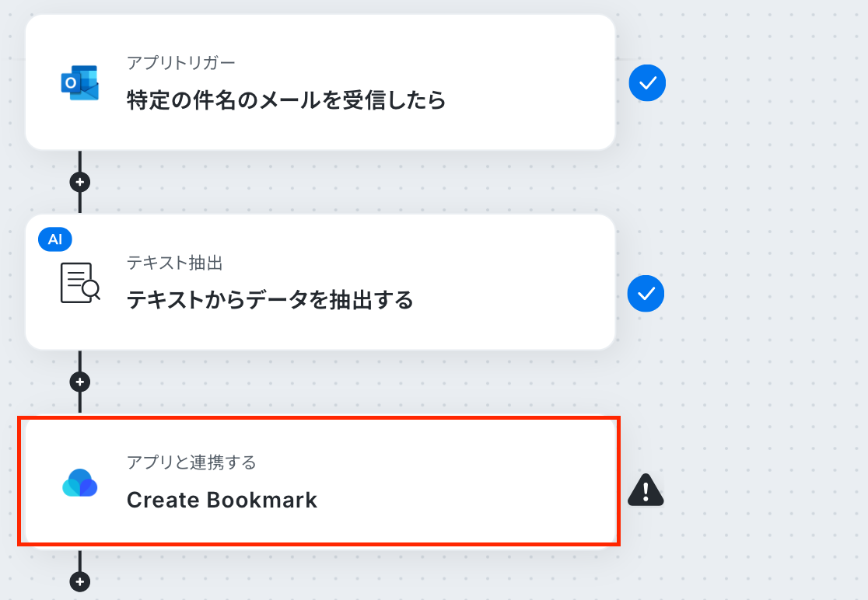
Task: Click the blue AI badge
Action: coord(54,239)
